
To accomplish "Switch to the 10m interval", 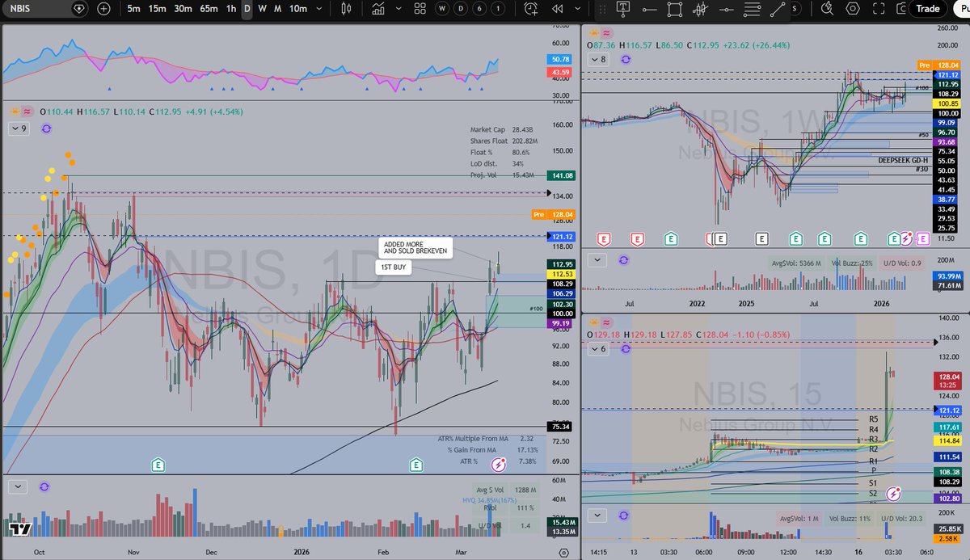I will (x=298, y=9).
